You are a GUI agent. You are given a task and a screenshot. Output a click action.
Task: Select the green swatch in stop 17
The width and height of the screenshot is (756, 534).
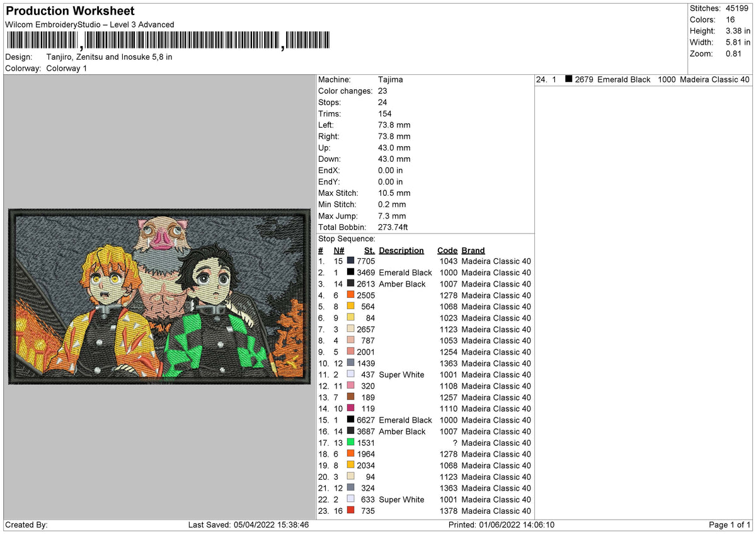click(350, 443)
